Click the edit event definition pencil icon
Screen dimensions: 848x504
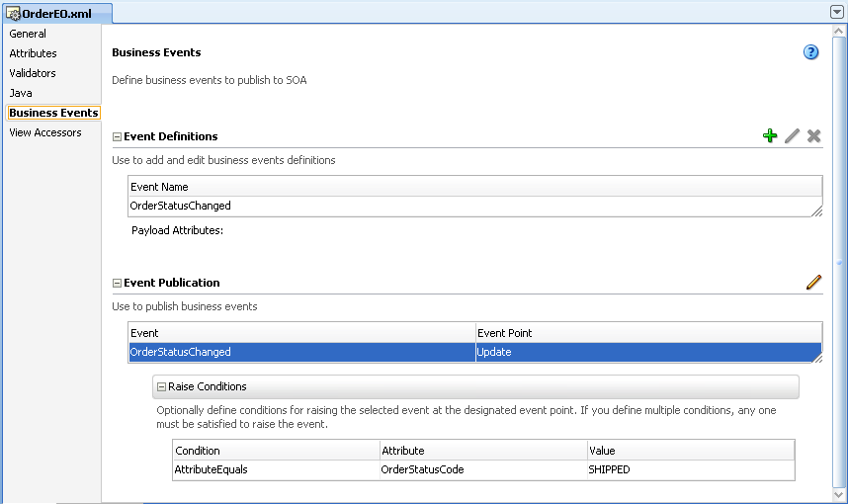tap(792, 136)
